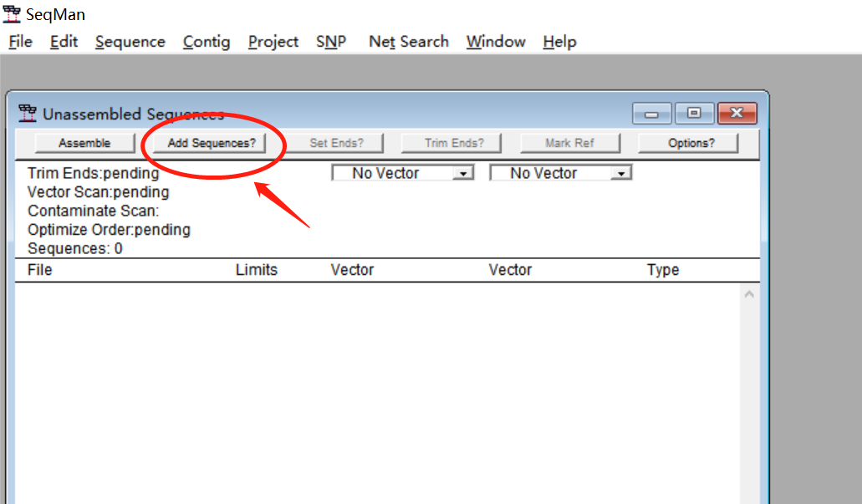Click the scrollbar up arrow in sequence list
Screen dimensions: 862x504
tap(749, 294)
